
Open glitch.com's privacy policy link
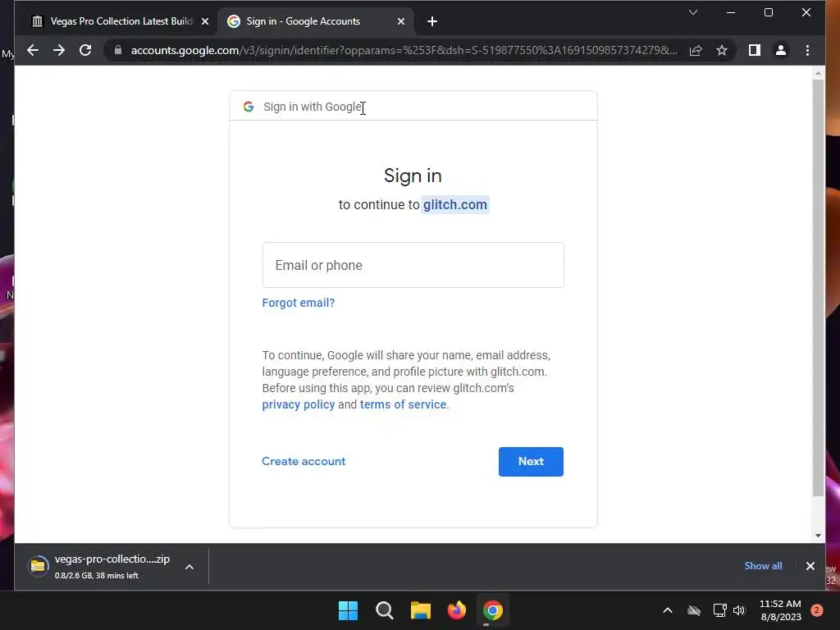click(299, 404)
